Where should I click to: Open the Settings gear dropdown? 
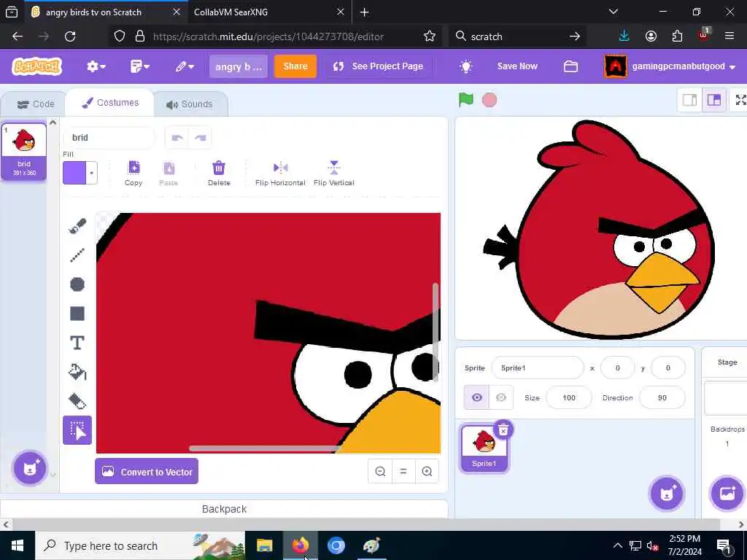click(x=96, y=66)
